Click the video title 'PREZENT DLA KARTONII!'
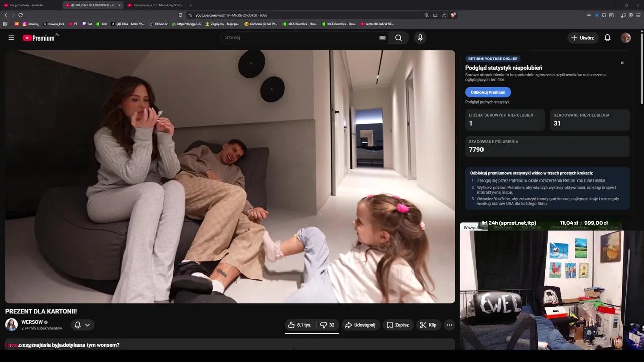Screen dimensions: 644x362 pos(41,311)
